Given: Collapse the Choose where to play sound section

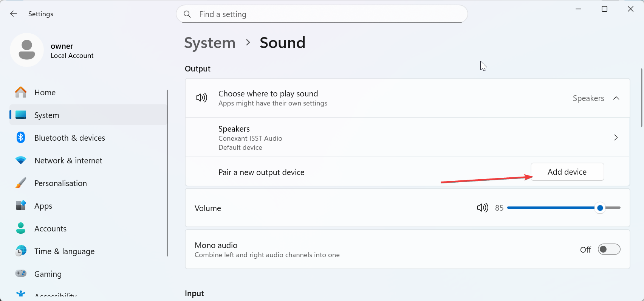Looking at the screenshot, I should click(616, 98).
